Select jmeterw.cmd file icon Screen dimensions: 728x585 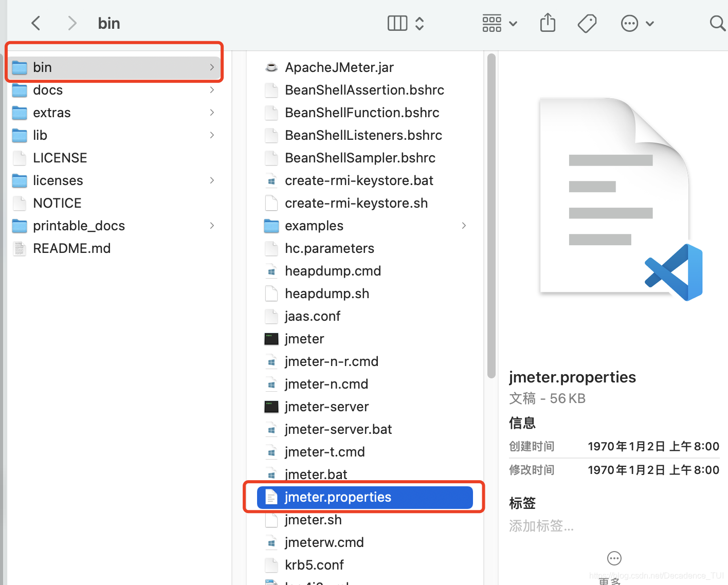(x=271, y=542)
